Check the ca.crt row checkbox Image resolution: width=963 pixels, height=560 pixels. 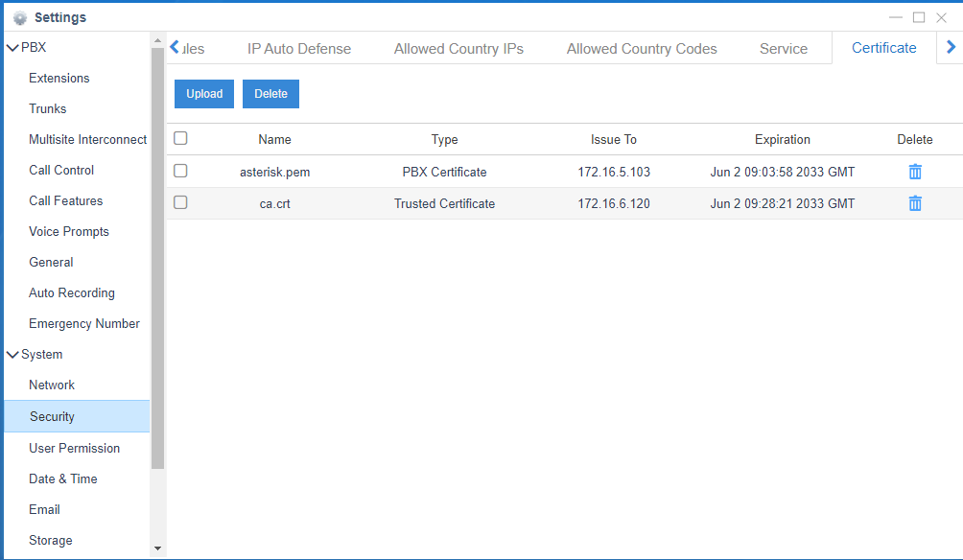coord(180,202)
